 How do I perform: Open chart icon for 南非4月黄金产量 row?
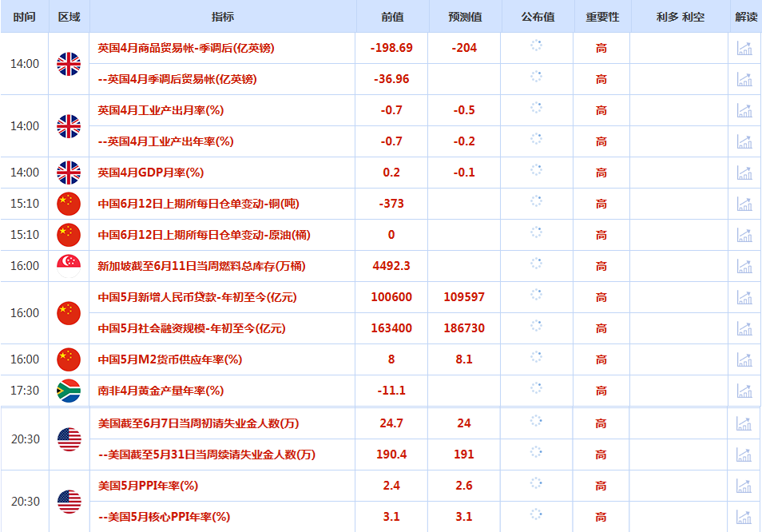744,390
